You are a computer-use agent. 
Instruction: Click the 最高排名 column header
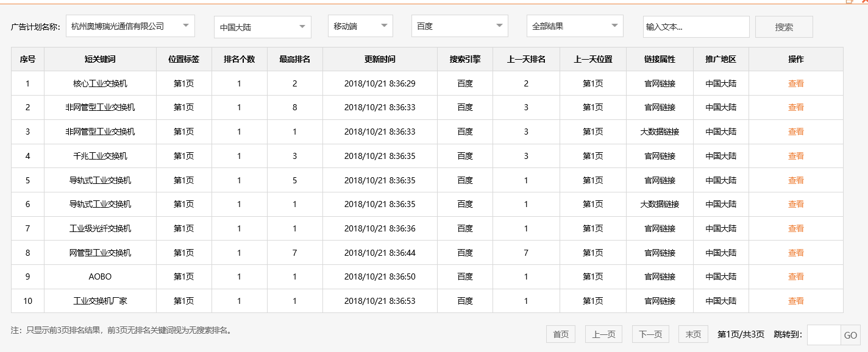tap(295, 58)
